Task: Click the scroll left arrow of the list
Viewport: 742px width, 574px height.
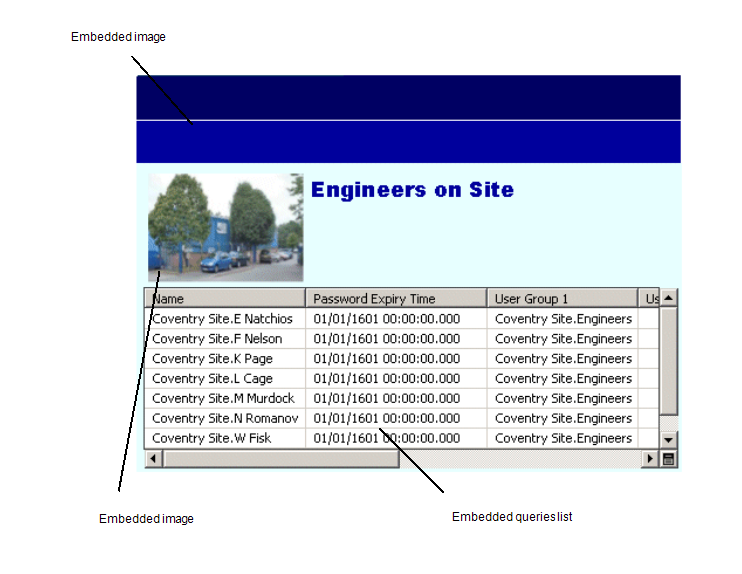Action: [153, 459]
